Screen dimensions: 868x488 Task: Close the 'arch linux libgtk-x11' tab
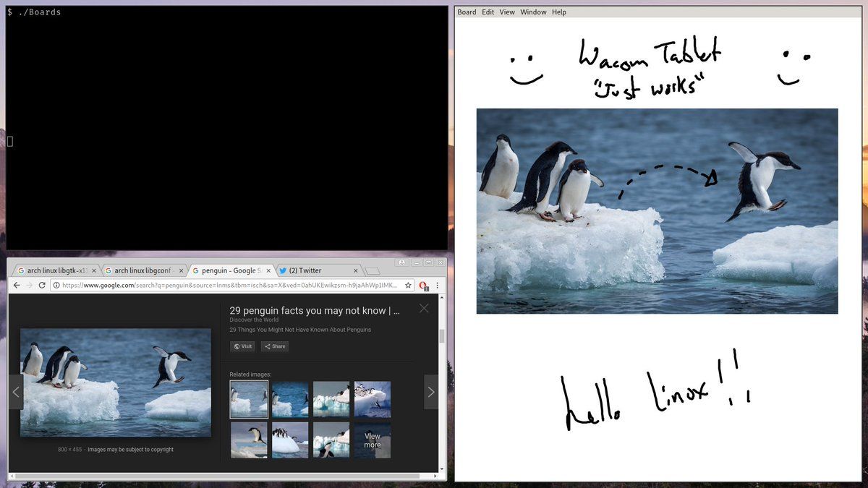pos(95,271)
